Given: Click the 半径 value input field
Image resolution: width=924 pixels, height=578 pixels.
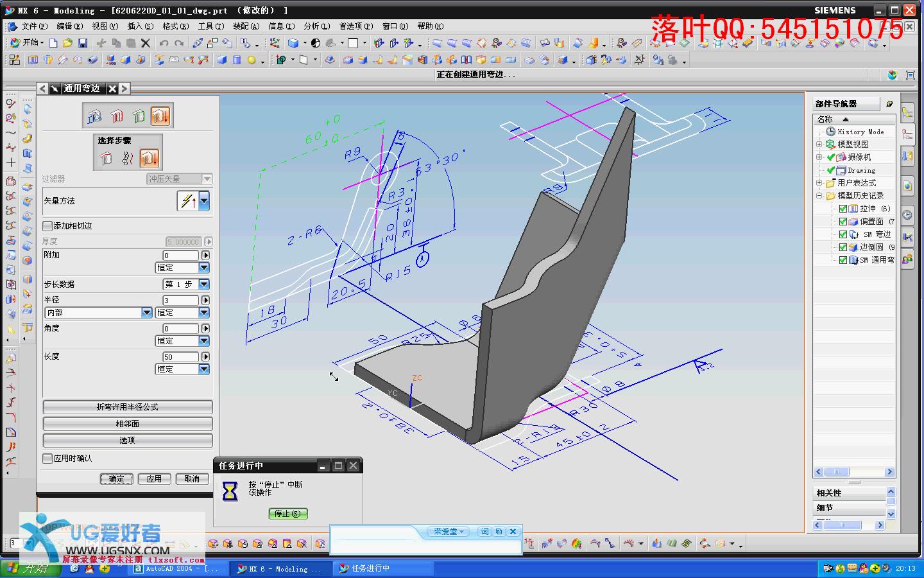Looking at the screenshot, I should 182,300.
